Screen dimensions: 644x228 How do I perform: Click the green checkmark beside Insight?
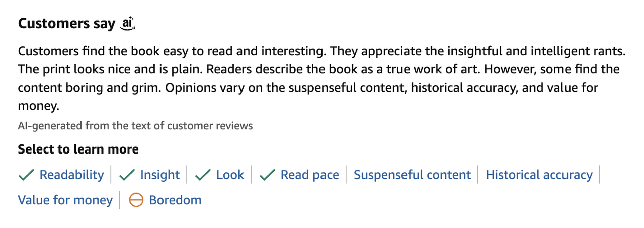[127, 175]
